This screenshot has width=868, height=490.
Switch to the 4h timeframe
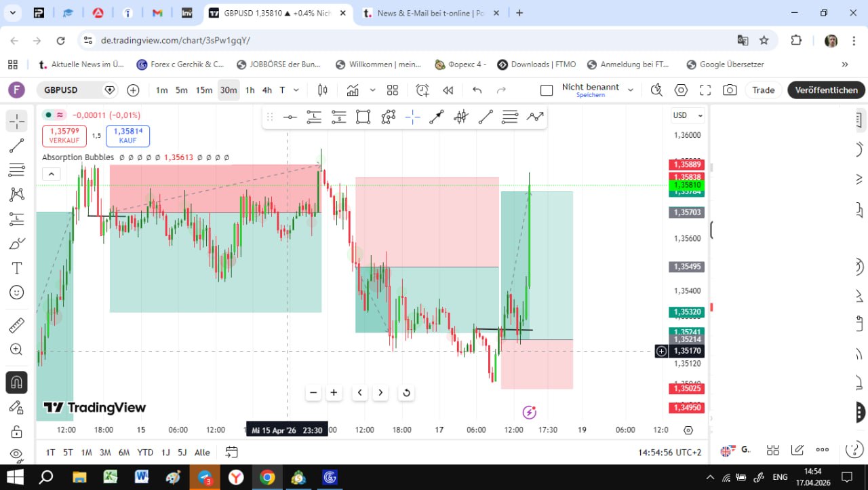(x=267, y=90)
